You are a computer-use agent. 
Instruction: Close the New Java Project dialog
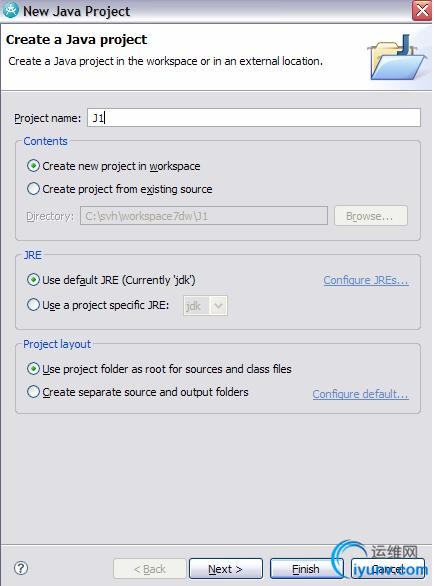[x=422, y=10]
